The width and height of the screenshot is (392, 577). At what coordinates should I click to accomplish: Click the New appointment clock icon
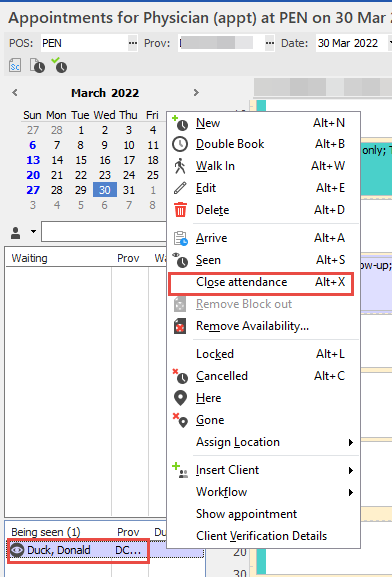(x=180, y=123)
